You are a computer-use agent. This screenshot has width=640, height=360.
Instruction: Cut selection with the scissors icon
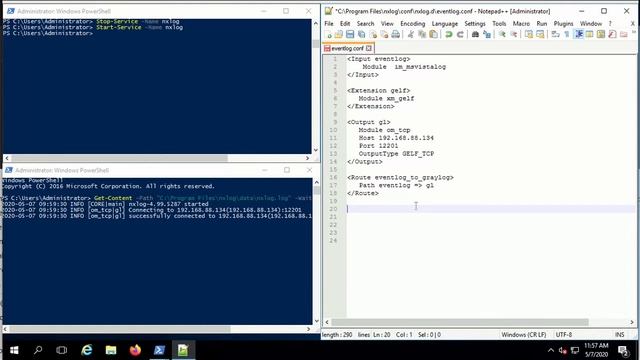[411, 35]
